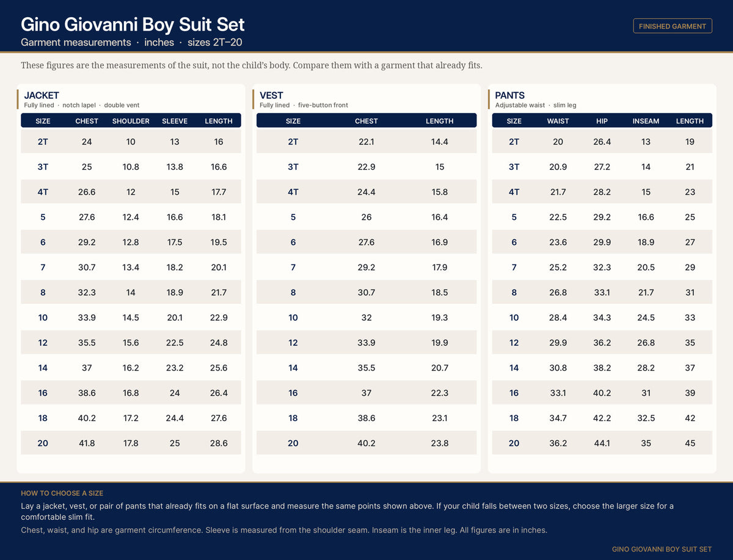Select the size 10 row in Vest table
This screenshot has width=733, height=560.
pos(366,318)
